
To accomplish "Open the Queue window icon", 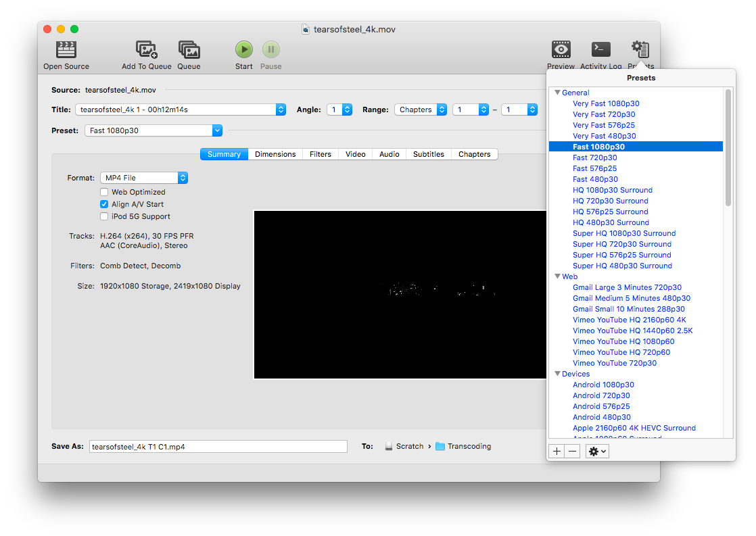I will [x=189, y=49].
